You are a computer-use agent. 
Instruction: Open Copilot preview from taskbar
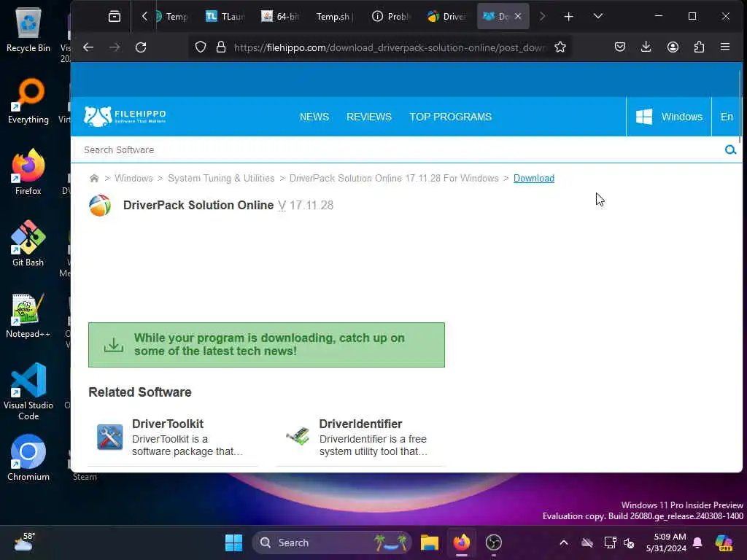724,542
